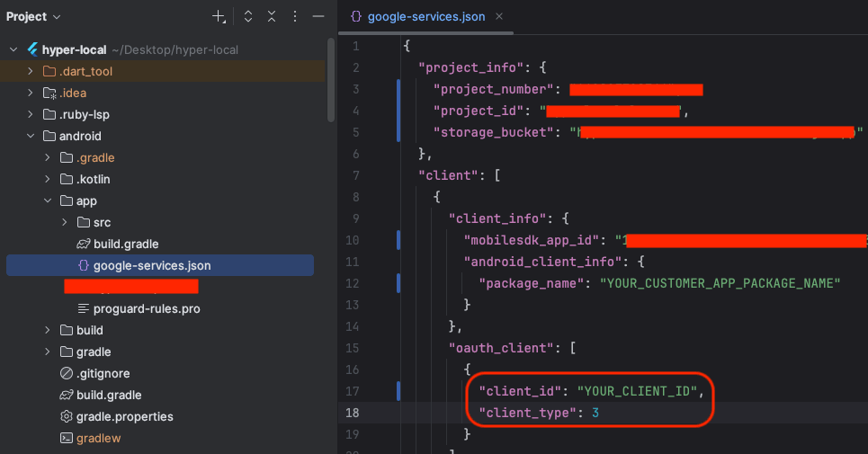Click the Expand Selected icon in Project toolbar
This screenshot has width=868, height=454.
click(x=248, y=16)
